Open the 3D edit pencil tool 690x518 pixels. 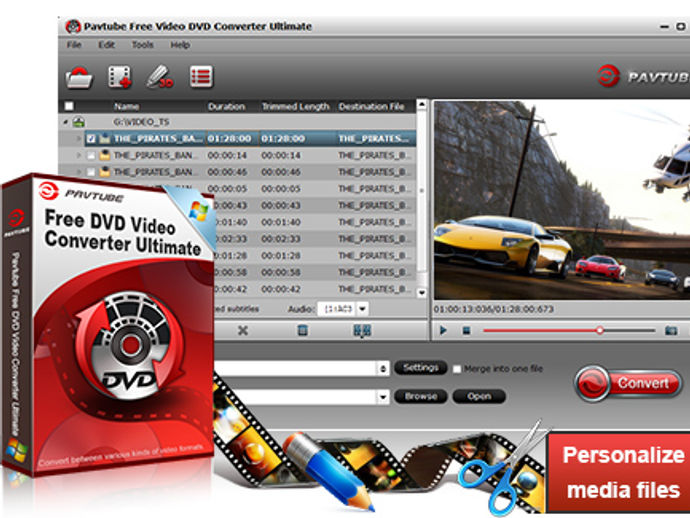click(159, 77)
